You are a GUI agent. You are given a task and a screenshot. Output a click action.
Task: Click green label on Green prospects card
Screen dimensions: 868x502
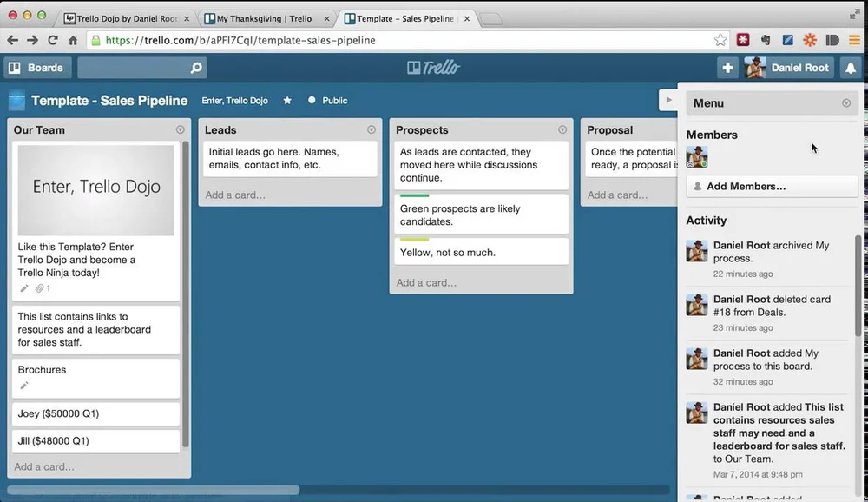(x=414, y=195)
